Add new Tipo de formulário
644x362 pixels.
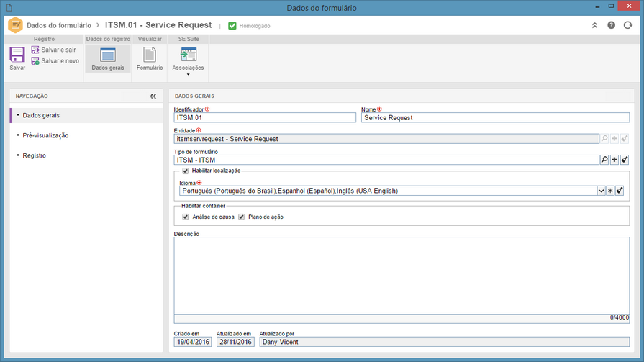tap(614, 160)
